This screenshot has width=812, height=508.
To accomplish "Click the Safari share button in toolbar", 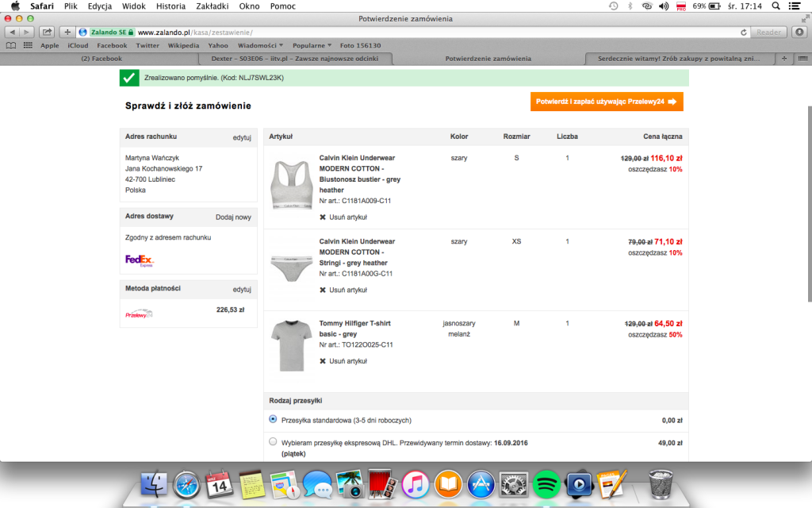I will (47, 32).
